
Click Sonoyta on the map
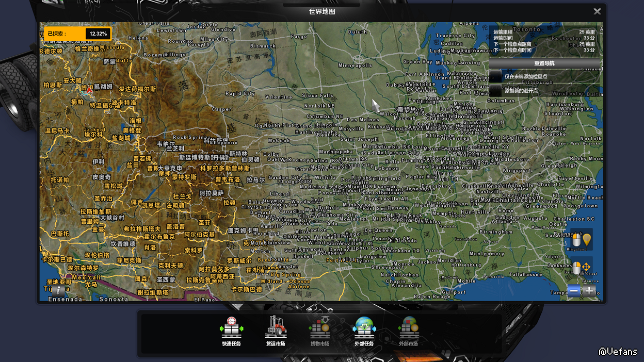tap(114, 299)
